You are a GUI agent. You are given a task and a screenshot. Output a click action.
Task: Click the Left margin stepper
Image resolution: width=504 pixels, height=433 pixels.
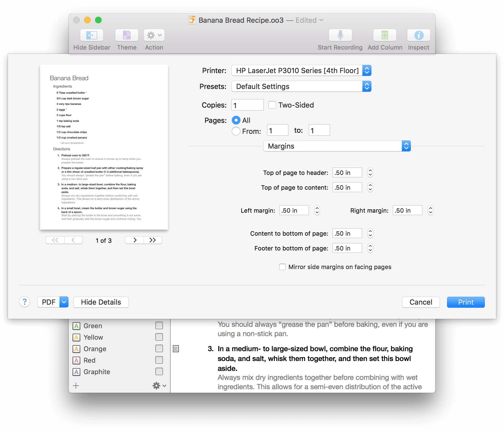pos(317,210)
